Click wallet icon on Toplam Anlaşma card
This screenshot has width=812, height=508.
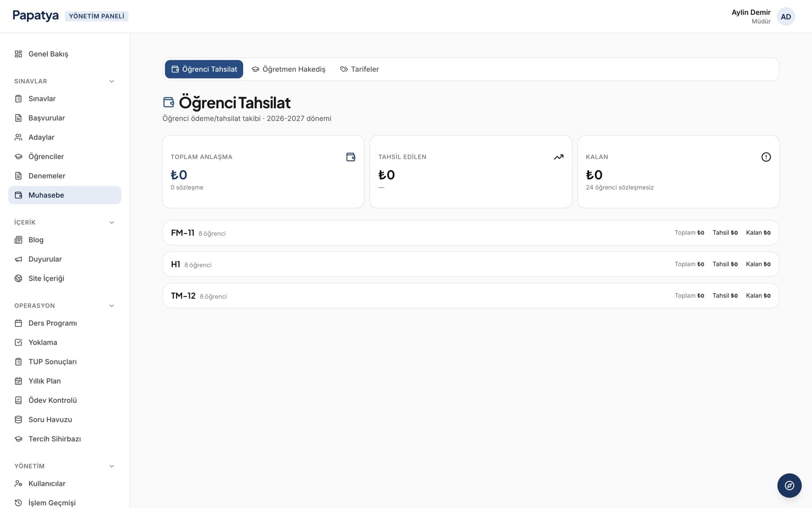pos(351,157)
